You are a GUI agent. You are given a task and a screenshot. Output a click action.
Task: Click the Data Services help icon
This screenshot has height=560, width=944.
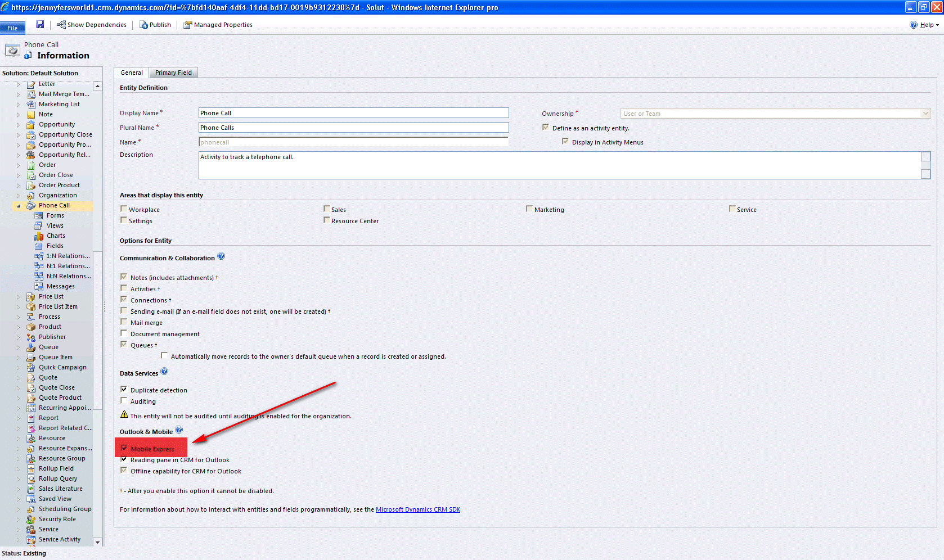[x=164, y=372]
